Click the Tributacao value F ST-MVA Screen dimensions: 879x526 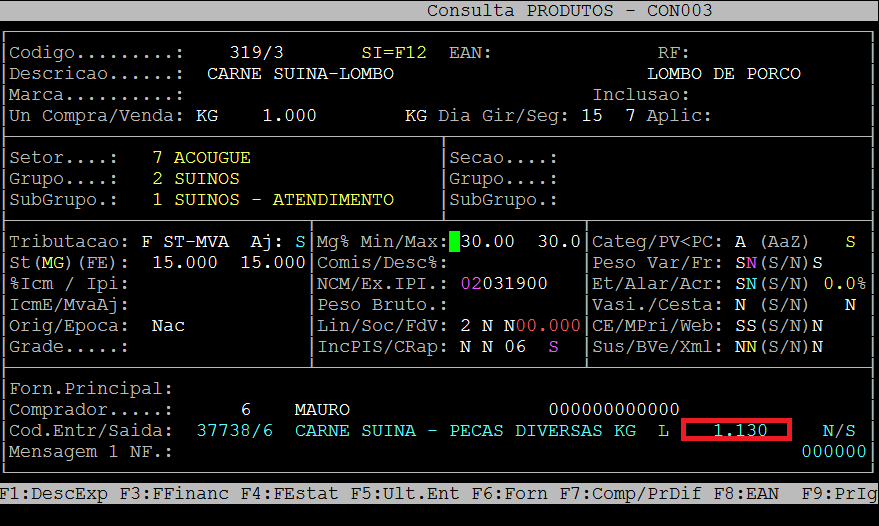point(185,242)
